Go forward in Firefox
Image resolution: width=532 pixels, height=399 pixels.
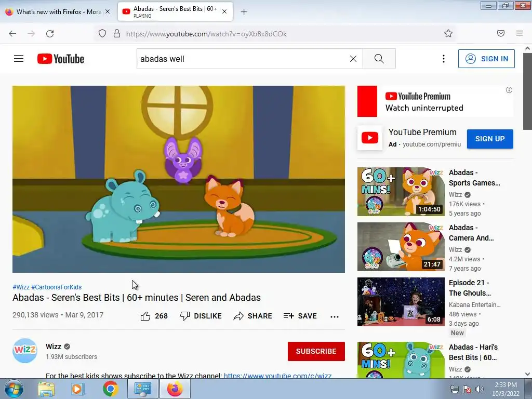point(31,34)
